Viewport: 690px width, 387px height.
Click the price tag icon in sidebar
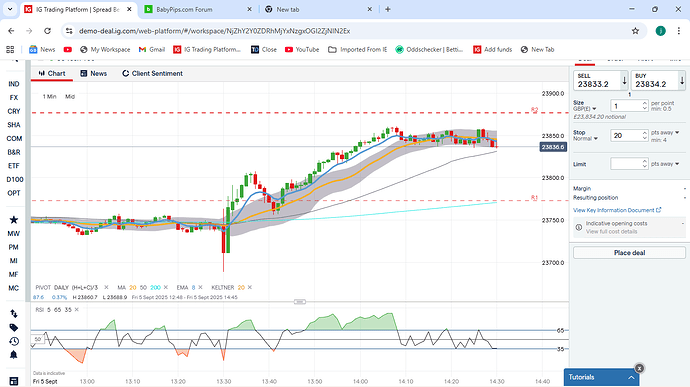point(14,328)
